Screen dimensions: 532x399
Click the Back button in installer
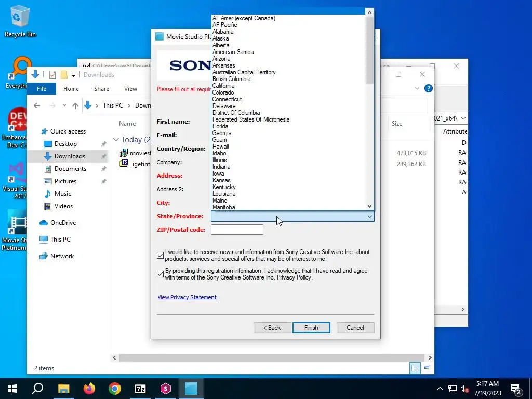272,328
